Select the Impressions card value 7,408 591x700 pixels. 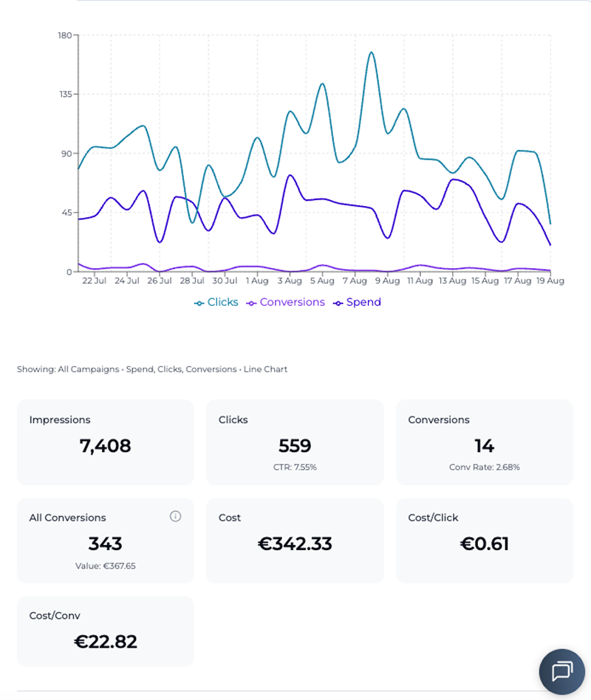click(x=106, y=446)
